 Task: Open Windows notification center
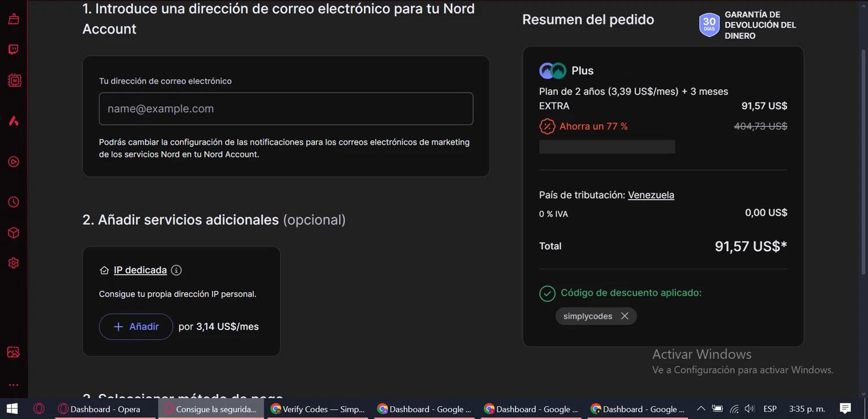click(845, 409)
